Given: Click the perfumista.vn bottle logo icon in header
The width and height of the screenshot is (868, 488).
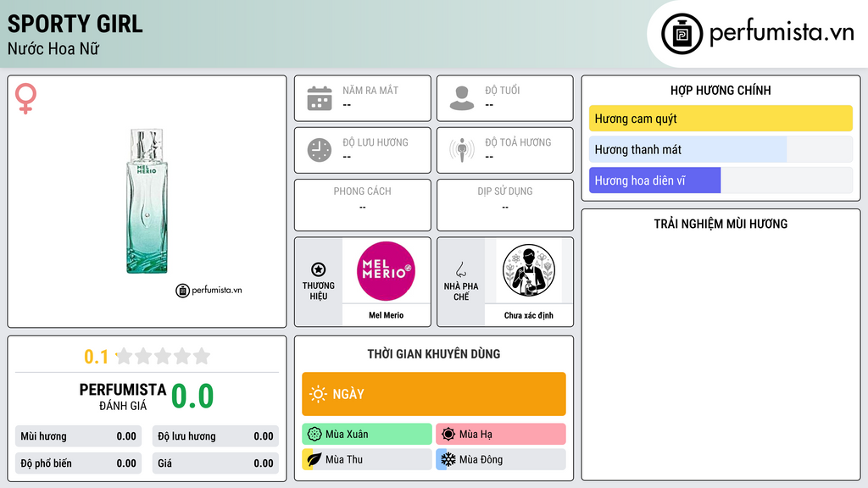Looking at the screenshot, I should [x=682, y=34].
